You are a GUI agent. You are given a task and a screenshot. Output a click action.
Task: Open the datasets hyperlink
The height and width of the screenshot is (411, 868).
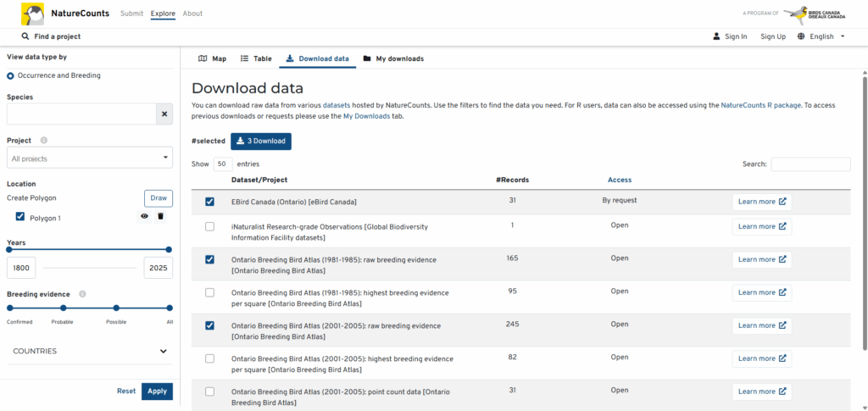337,104
